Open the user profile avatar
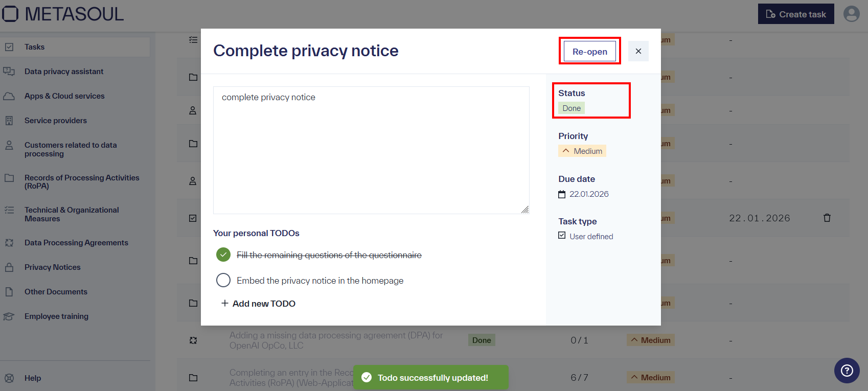 coord(851,14)
